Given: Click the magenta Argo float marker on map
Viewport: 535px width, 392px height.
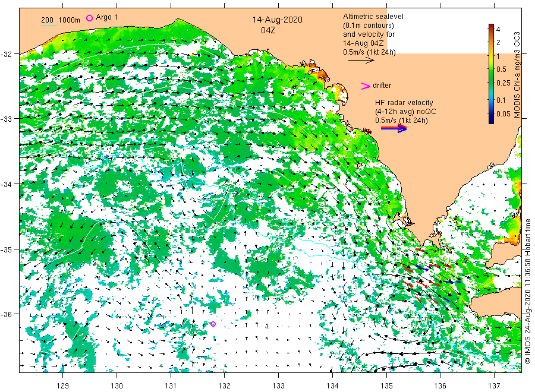Looking at the screenshot, I should tap(213, 324).
